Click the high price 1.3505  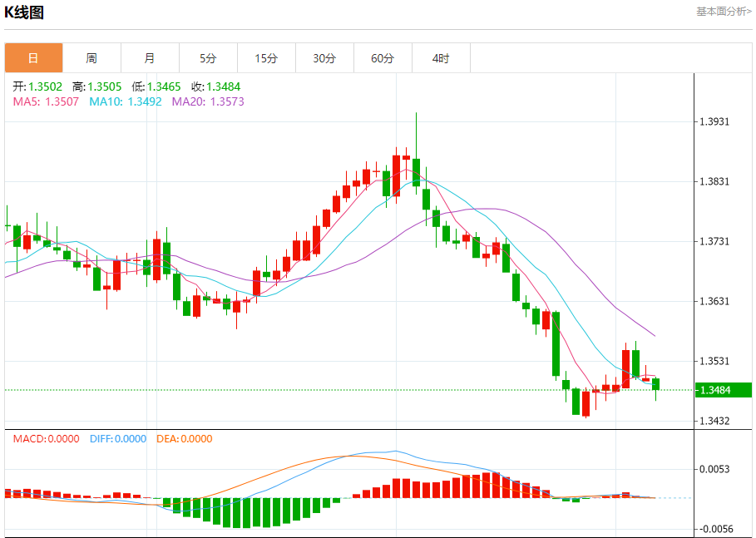(105, 86)
